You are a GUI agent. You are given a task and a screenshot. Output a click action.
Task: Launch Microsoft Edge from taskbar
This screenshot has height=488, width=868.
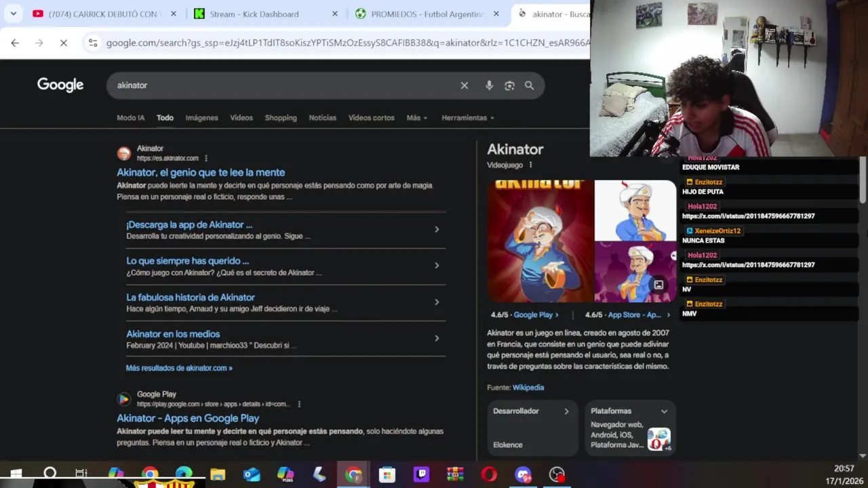click(x=184, y=474)
